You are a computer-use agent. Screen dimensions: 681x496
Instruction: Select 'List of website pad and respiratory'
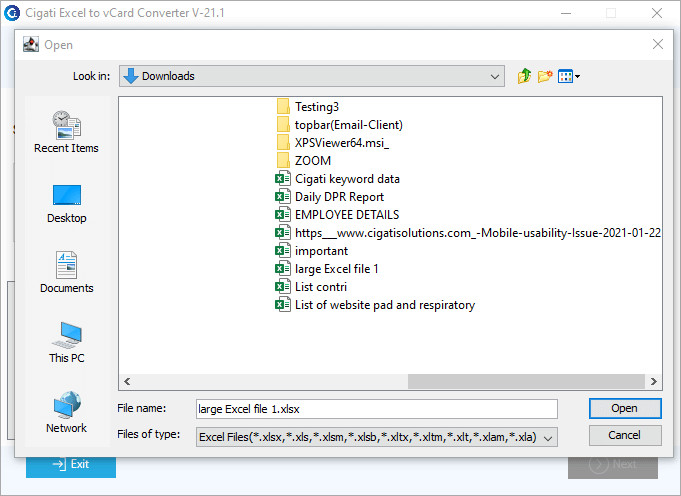coord(385,305)
